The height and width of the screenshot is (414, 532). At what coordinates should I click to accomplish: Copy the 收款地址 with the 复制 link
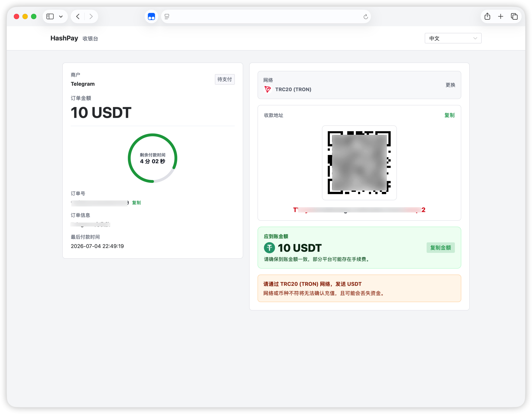pos(449,115)
